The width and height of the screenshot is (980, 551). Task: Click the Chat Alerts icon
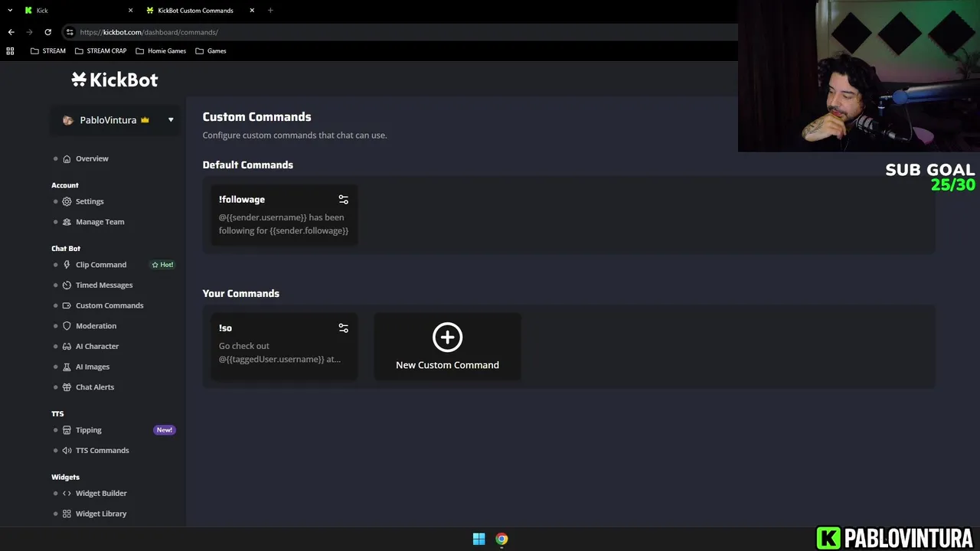tap(67, 387)
